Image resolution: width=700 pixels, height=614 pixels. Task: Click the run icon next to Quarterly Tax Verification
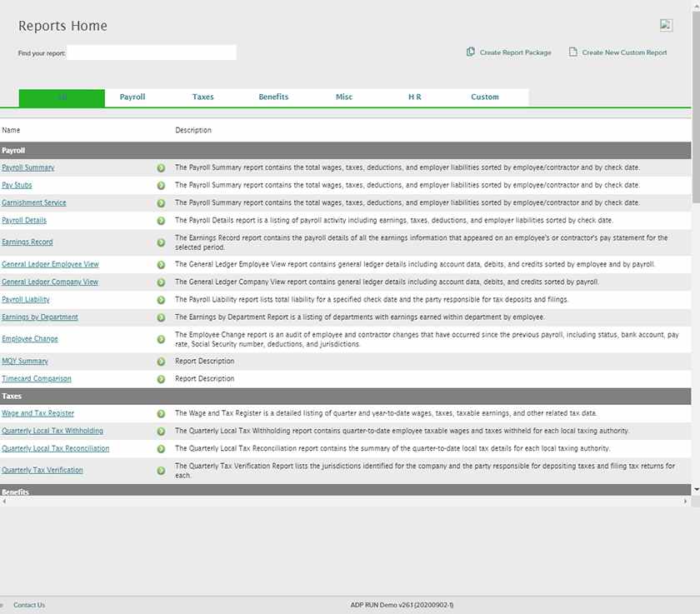click(x=161, y=470)
